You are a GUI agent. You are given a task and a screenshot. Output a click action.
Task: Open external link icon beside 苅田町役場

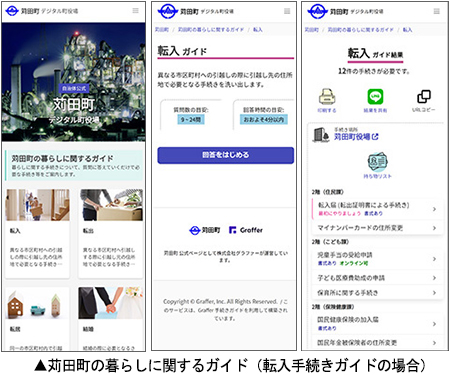pyautogui.click(x=375, y=136)
